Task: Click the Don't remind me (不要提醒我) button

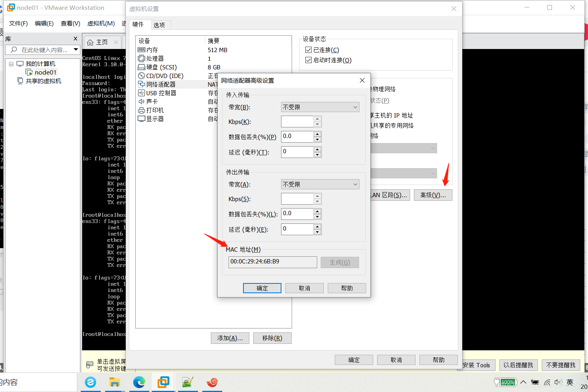Action: point(561,365)
